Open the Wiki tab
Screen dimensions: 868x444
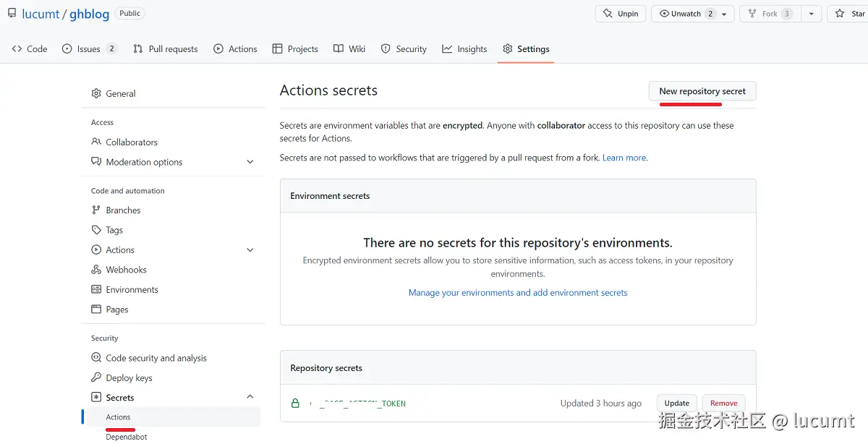click(349, 49)
